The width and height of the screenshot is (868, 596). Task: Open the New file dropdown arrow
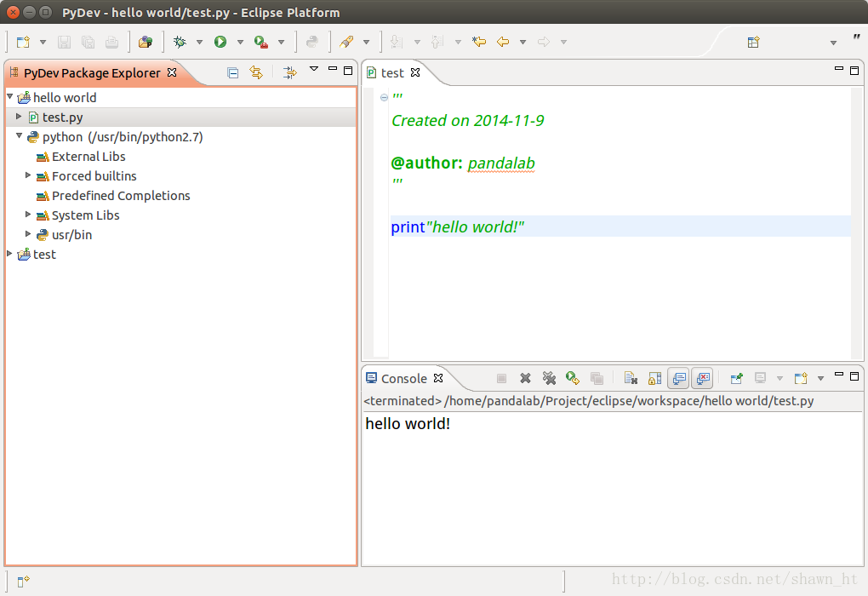tap(43, 42)
